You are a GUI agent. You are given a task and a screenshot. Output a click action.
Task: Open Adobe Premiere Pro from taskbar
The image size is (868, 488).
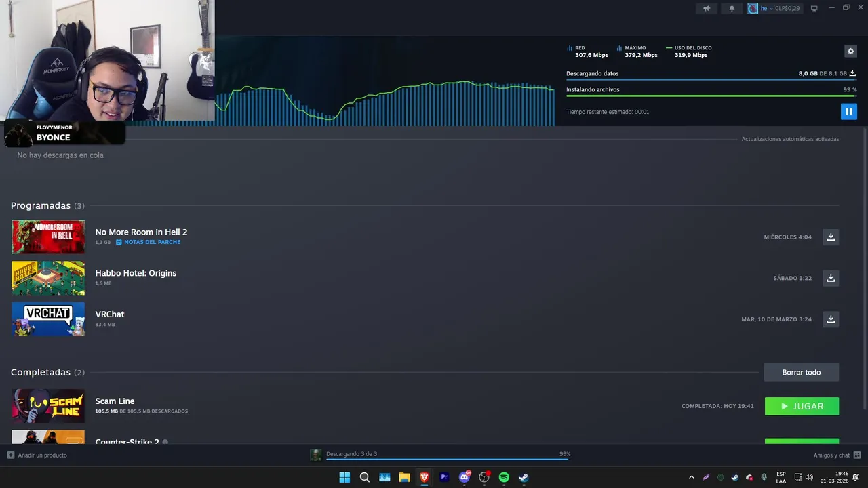tap(444, 477)
